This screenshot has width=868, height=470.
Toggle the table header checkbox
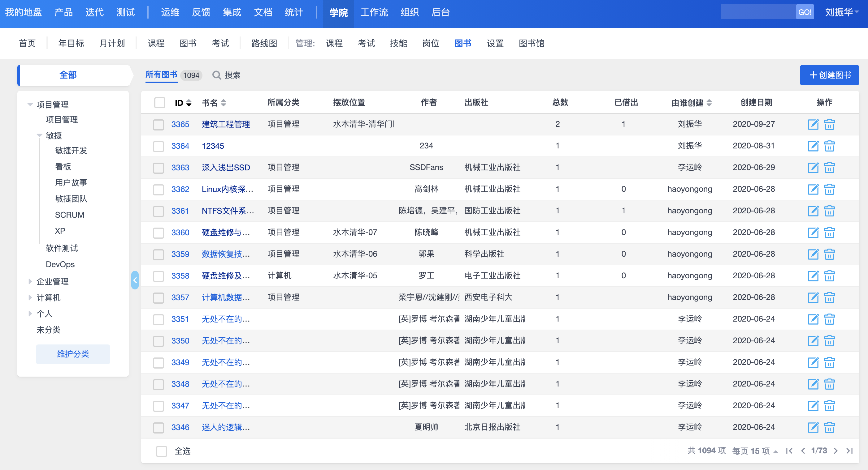pyautogui.click(x=159, y=103)
